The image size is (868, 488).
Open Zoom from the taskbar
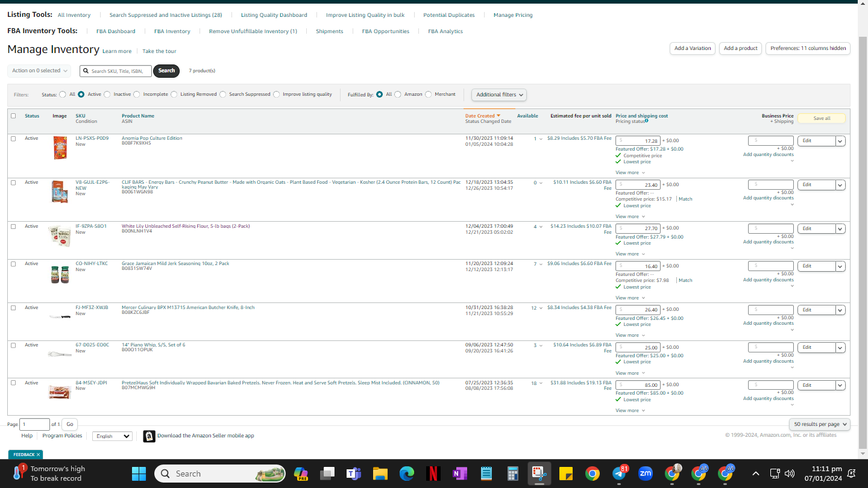click(x=646, y=474)
